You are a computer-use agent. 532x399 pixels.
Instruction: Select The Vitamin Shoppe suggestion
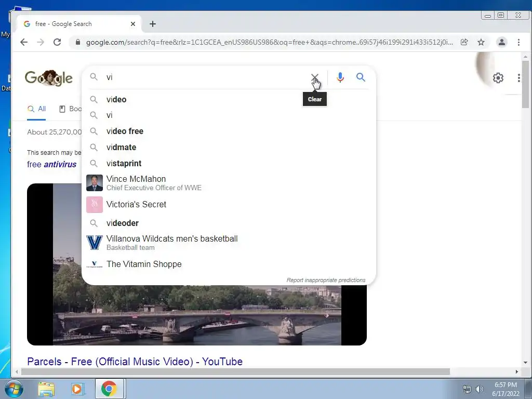pyautogui.click(x=229, y=264)
